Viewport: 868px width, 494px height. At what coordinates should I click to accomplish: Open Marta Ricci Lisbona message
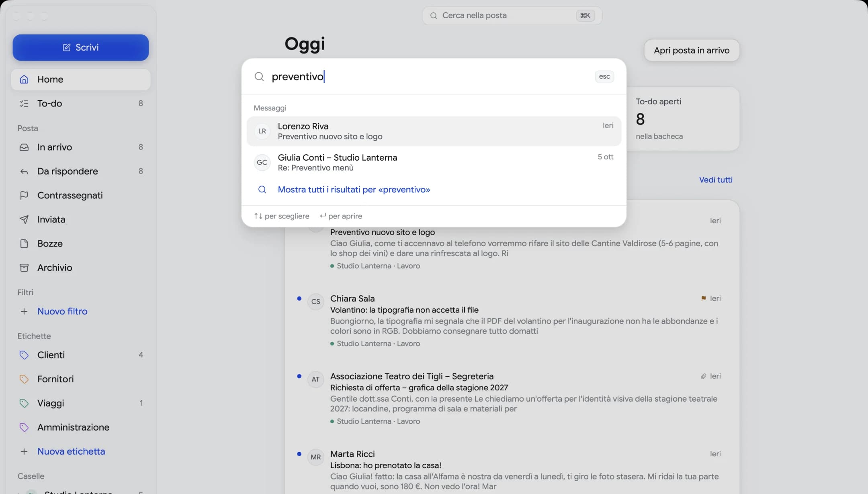[512, 470]
